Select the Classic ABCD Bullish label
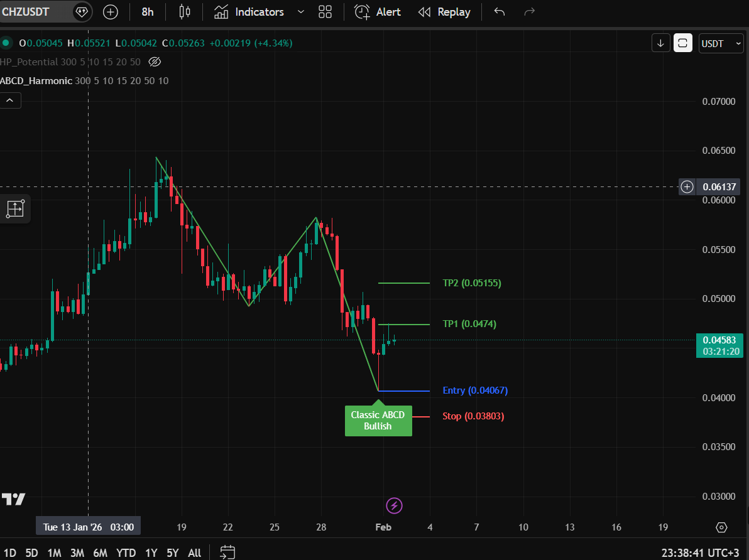This screenshot has height=560, width=749. pos(378,421)
